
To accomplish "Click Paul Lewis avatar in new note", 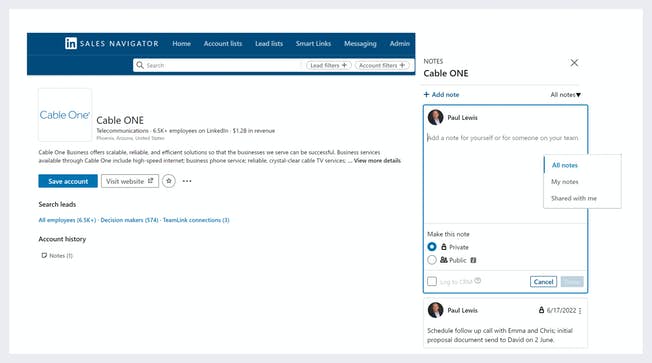I will [x=435, y=117].
